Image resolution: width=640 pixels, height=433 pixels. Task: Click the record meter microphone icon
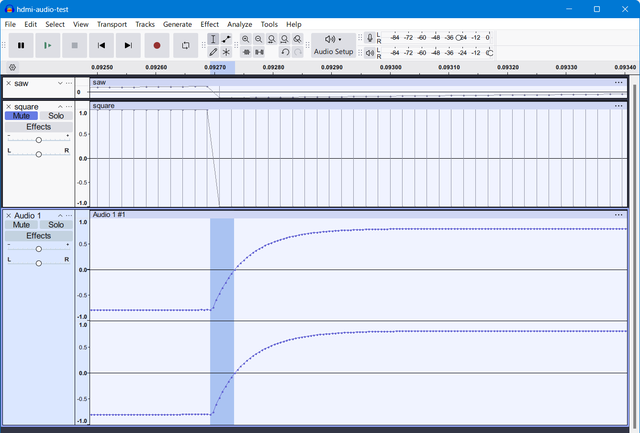(370, 38)
